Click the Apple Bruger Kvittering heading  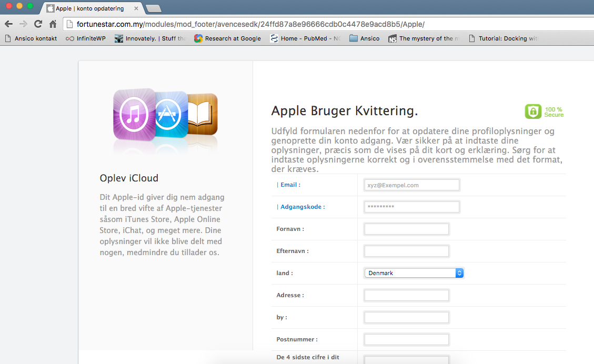click(x=345, y=111)
